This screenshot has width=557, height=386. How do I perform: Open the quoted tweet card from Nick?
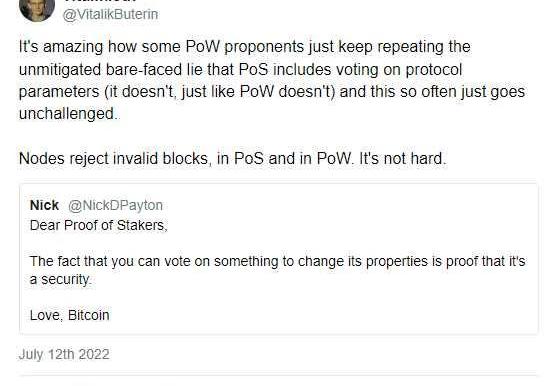[x=279, y=259]
